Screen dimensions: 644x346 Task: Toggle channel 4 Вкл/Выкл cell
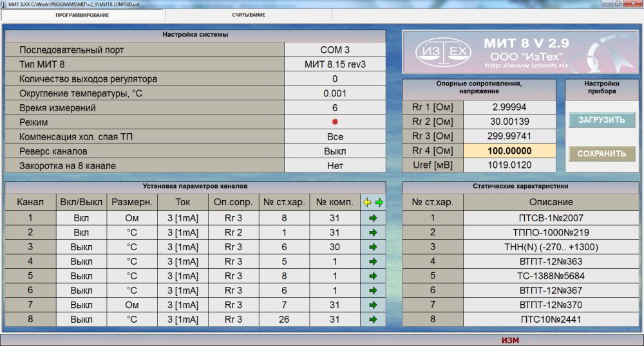tap(81, 262)
